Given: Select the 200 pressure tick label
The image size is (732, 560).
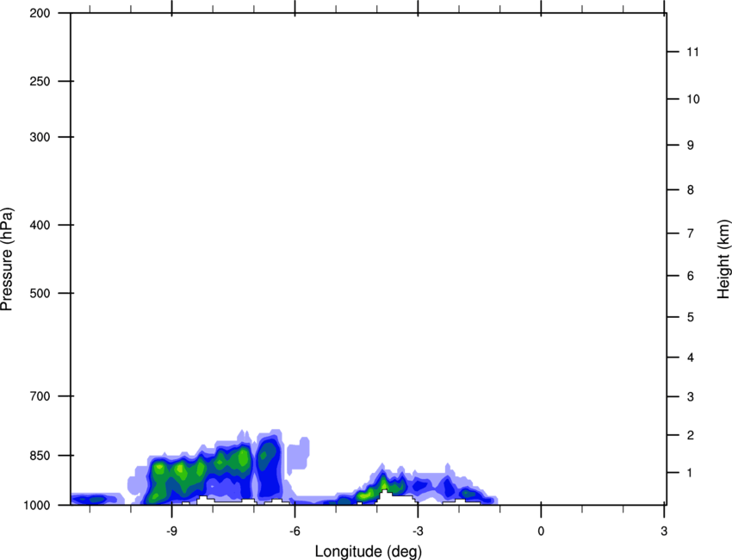Looking at the screenshot, I should (x=40, y=13).
